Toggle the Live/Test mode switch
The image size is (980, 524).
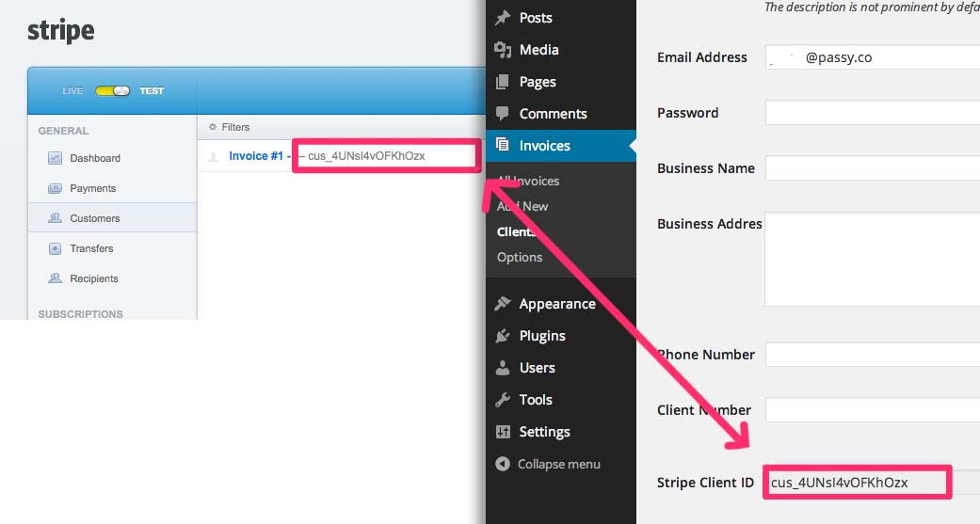[x=113, y=91]
